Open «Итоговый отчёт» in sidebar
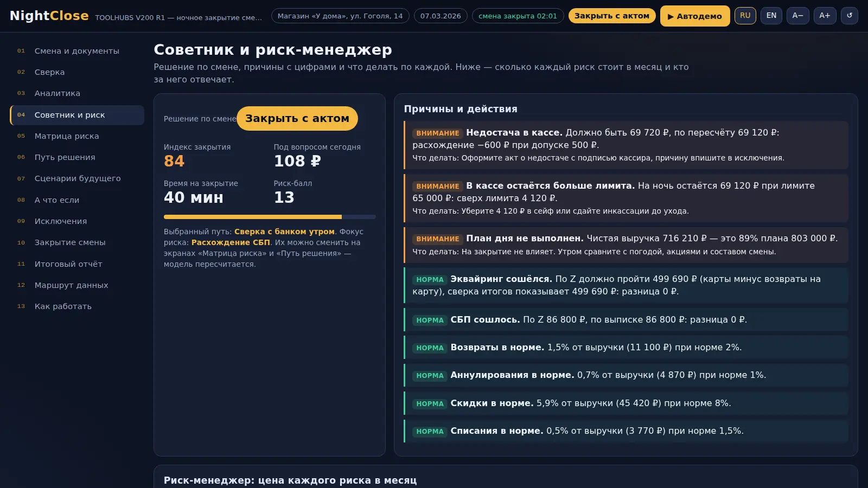 (77, 264)
